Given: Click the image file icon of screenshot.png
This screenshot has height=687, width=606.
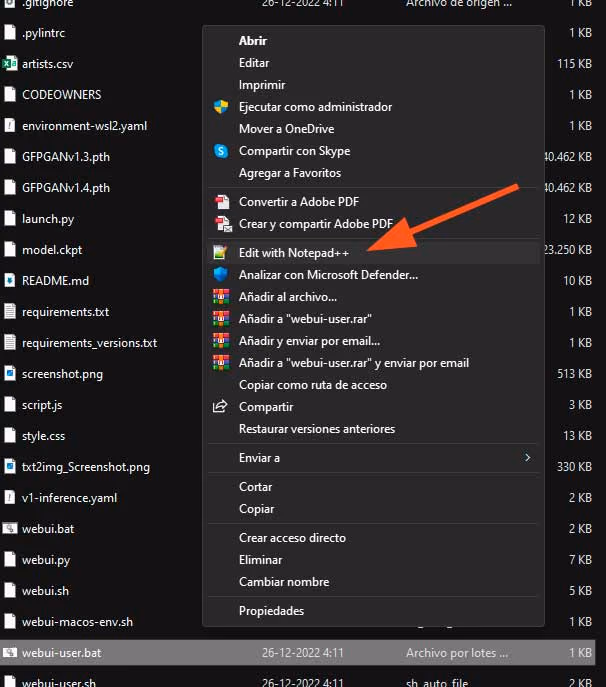Looking at the screenshot, I should 10,374.
